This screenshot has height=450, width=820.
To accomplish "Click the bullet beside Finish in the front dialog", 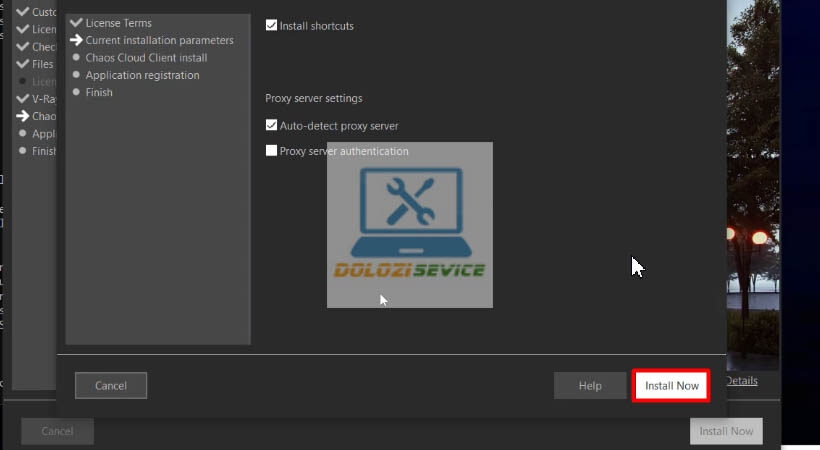I will tap(76, 92).
